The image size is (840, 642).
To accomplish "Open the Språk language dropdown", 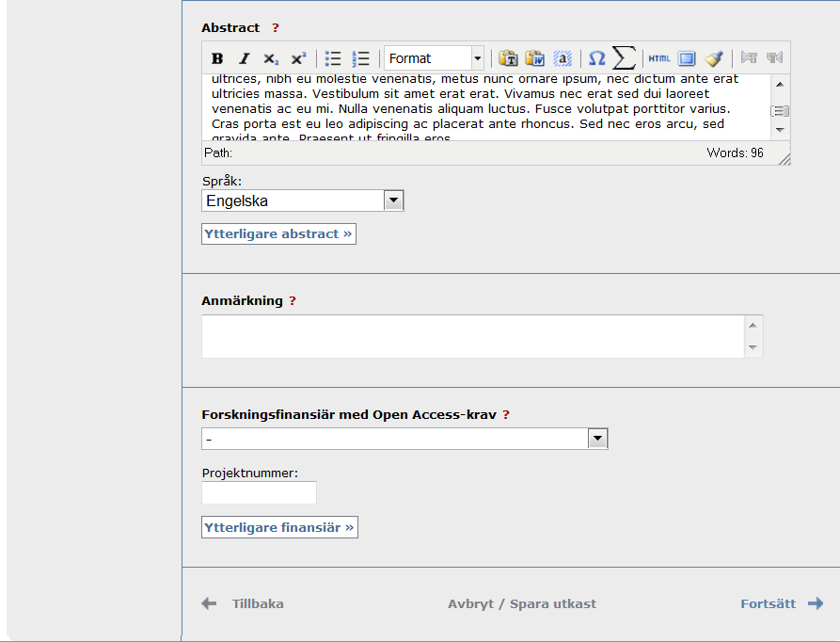I will click(303, 201).
